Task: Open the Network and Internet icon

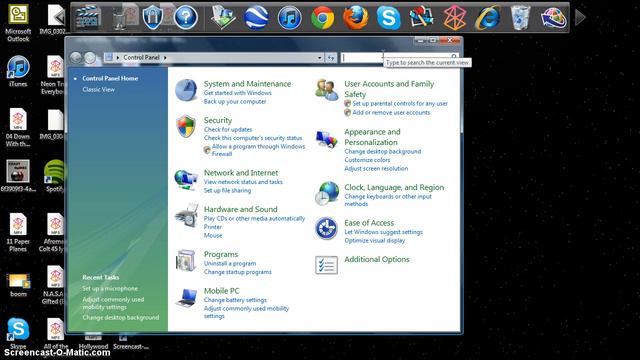Action: (186, 180)
